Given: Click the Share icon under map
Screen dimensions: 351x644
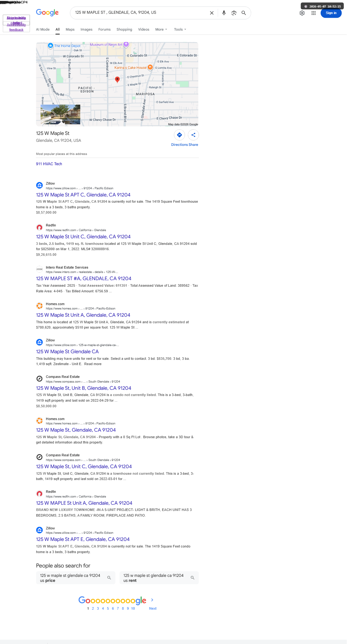Looking at the screenshot, I should coord(193,135).
